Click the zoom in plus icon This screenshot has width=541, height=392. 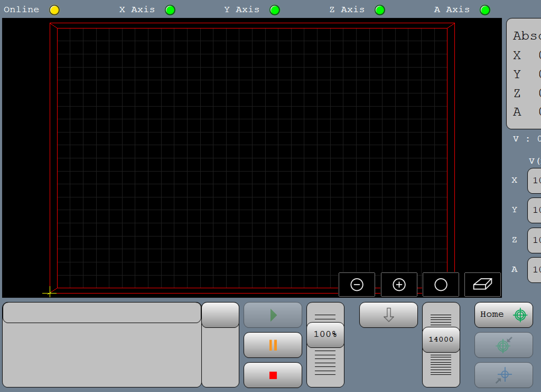(399, 285)
